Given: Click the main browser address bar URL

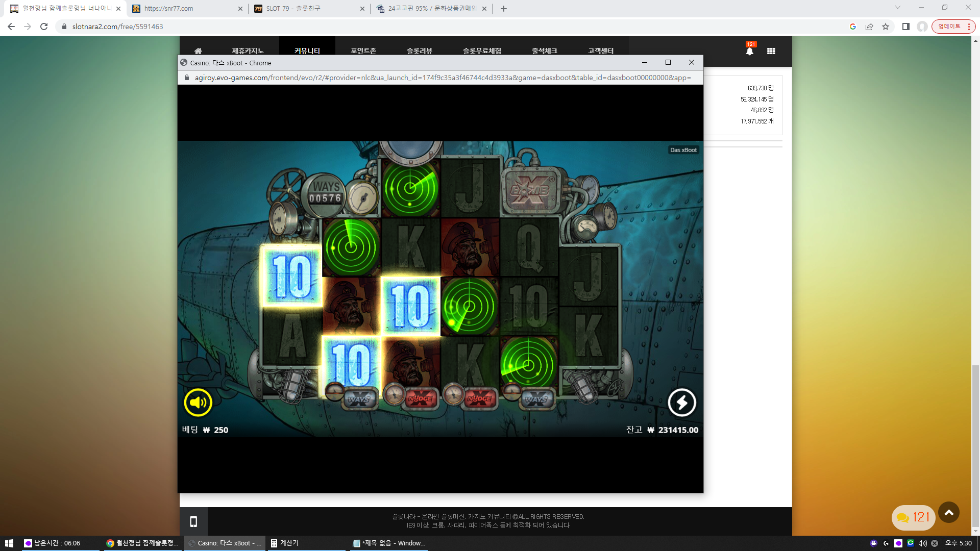Looking at the screenshot, I should 118,27.
